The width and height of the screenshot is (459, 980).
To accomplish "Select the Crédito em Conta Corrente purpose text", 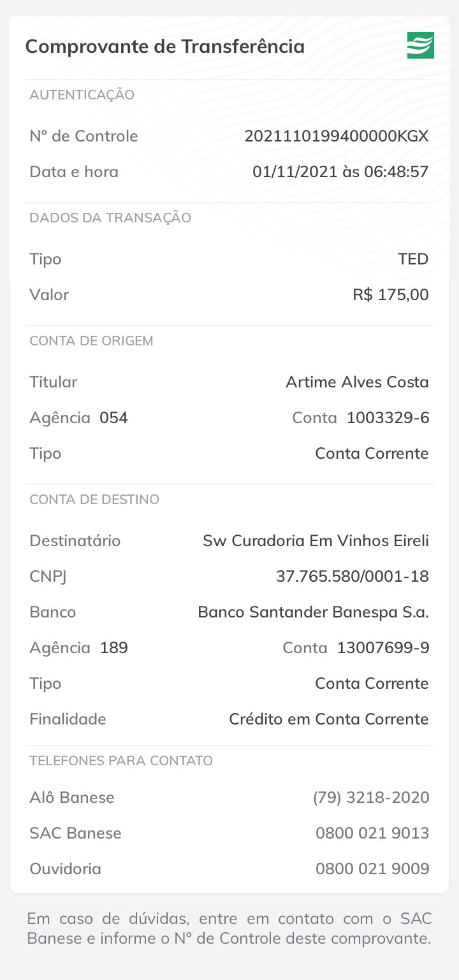I will coord(328,719).
